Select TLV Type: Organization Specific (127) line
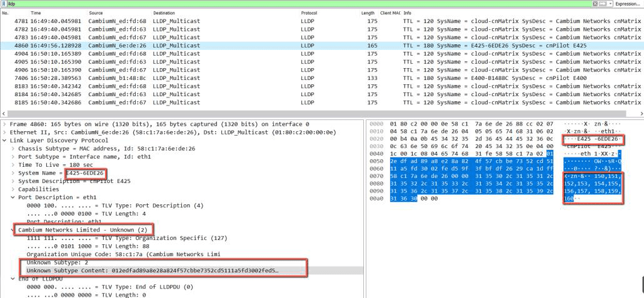 pos(127,238)
